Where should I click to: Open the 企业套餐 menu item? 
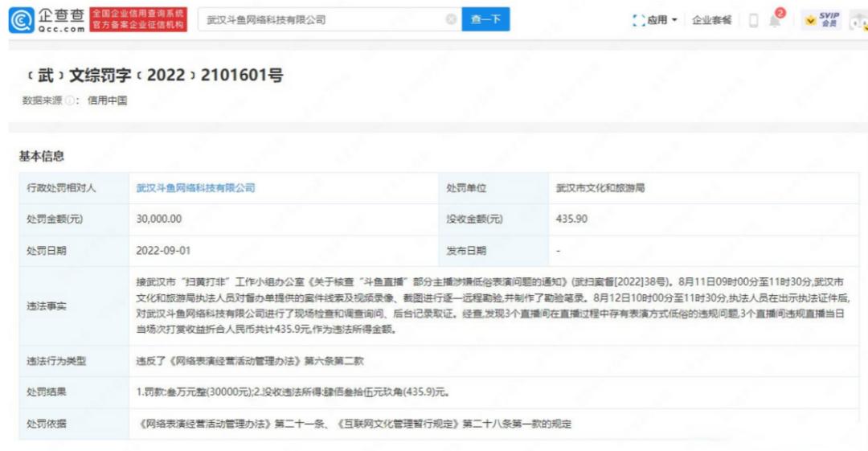712,20
